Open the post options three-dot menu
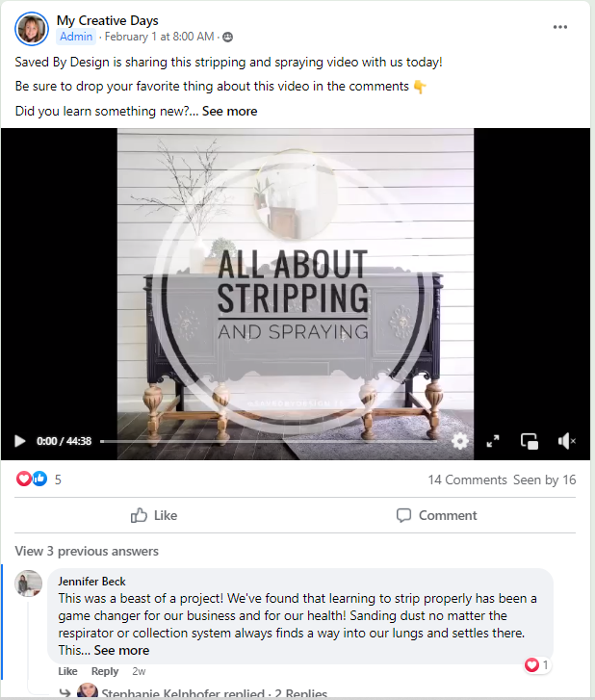Viewport: 595px width, 700px height. 560,27
